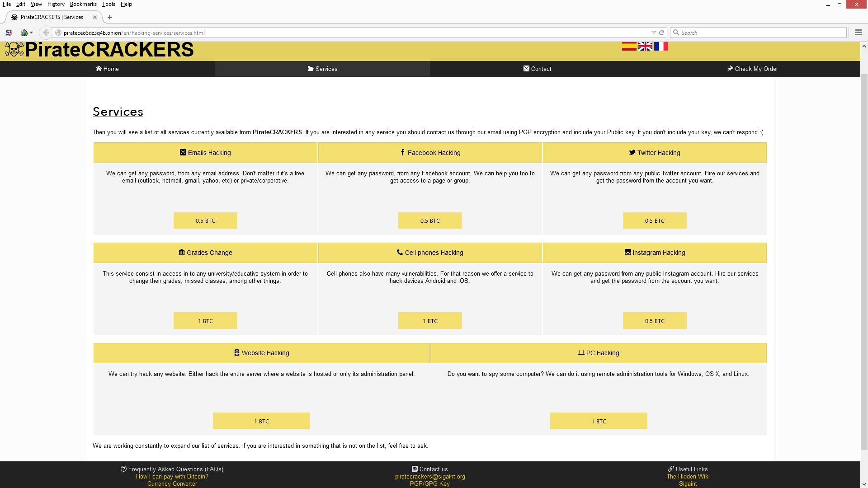Click the 0.5 BTC button under Emails Hacking
868x488 pixels.
[205, 221]
